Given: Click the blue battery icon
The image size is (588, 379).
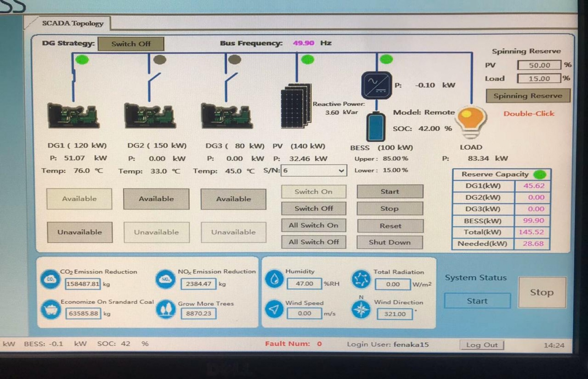Looking at the screenshot, I should click(x=376, y=126).
